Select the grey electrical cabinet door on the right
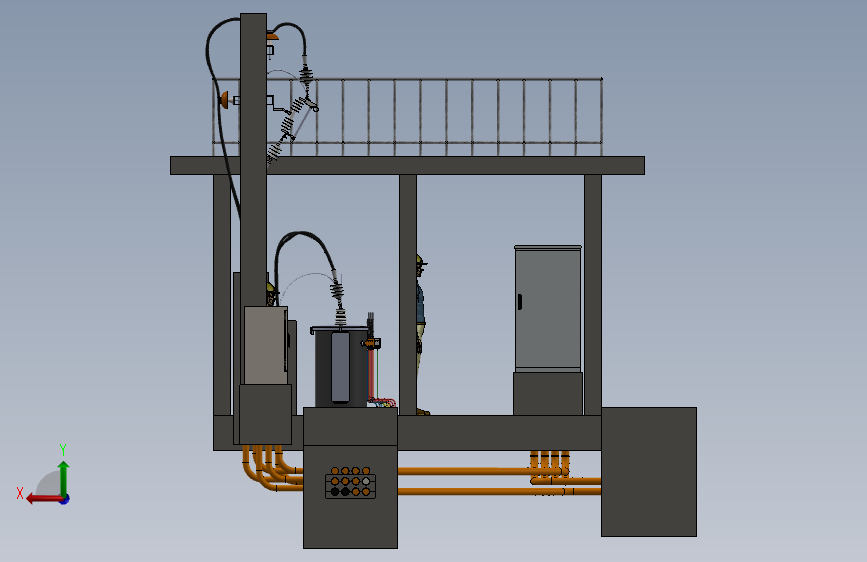The width and height of the screenshot is (867, 562). click(547, 309)
